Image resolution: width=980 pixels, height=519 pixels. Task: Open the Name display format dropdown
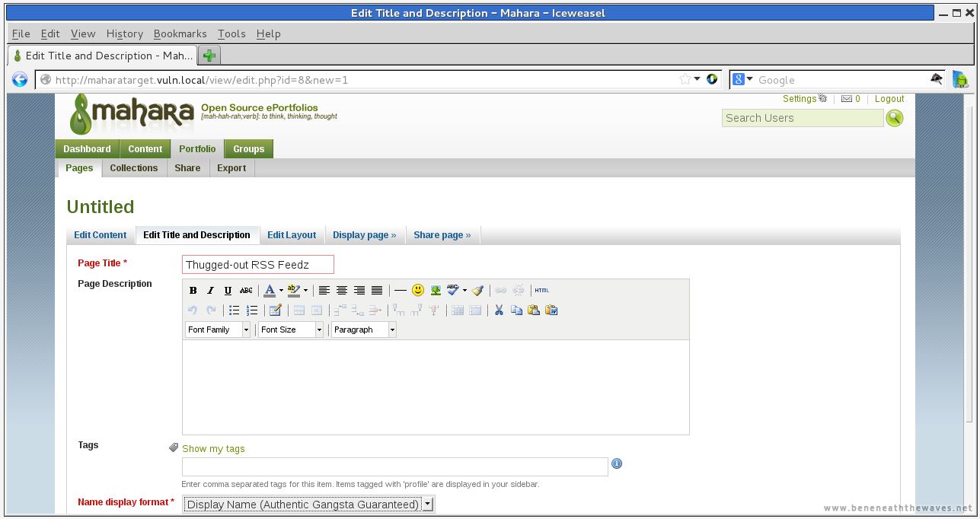click(309, 504)
